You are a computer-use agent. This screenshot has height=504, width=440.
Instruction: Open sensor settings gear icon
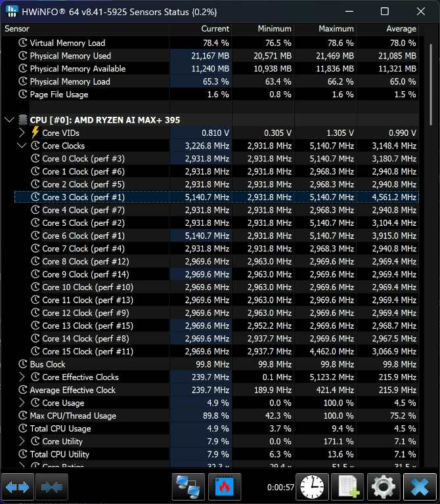point(383,487)
